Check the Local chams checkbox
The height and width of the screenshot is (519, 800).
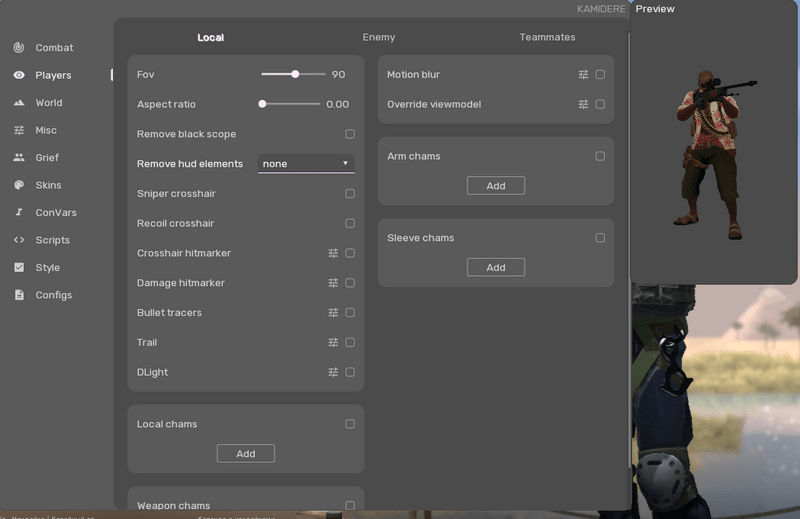click(350, 424)
